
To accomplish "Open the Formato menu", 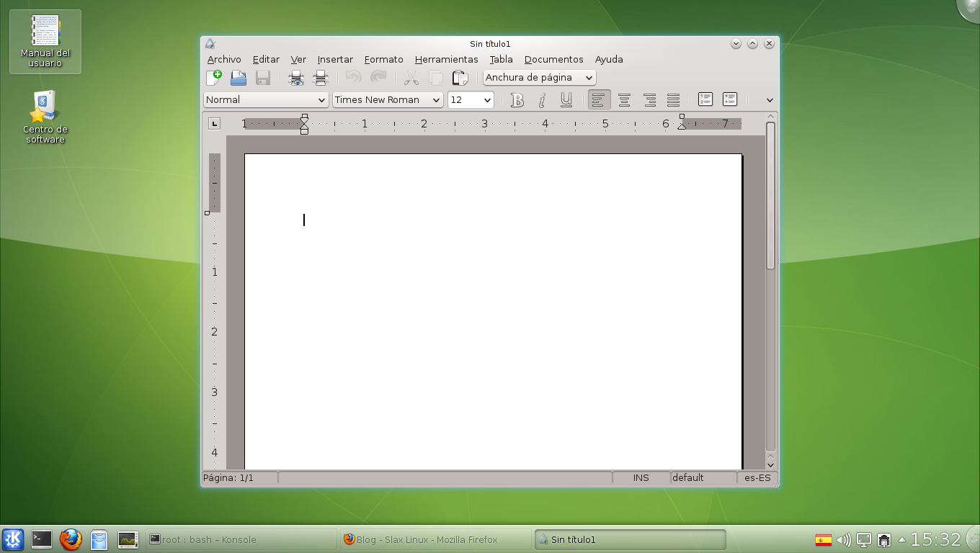I will click(x=383, y=59).
